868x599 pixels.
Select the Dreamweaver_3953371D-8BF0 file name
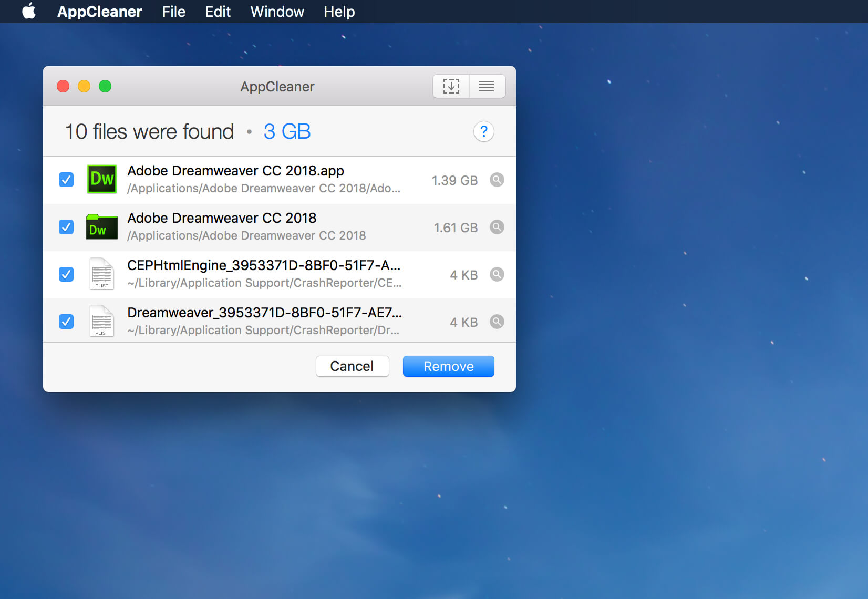[x=265, y=313]
